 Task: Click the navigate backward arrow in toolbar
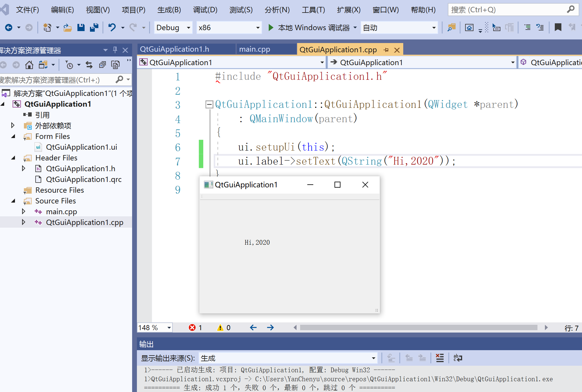9,28
